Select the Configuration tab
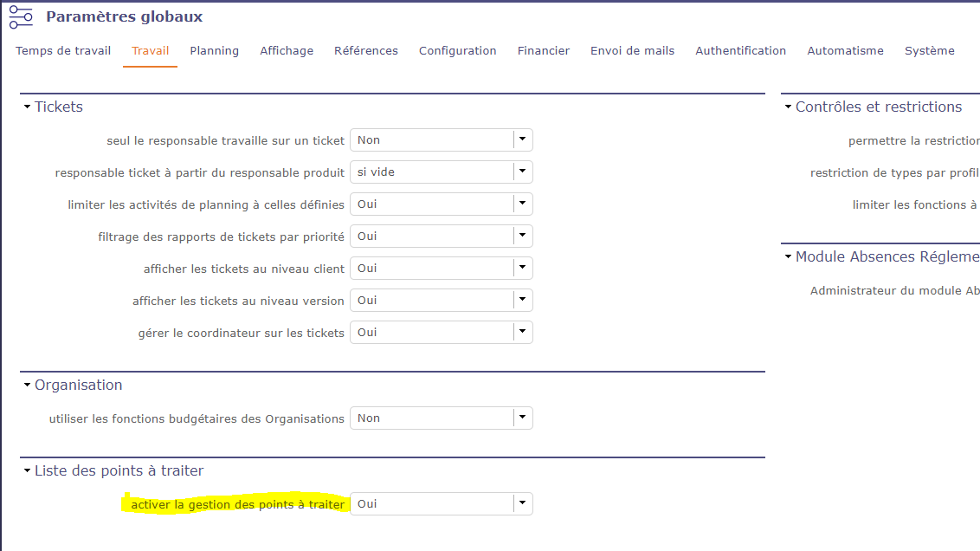980x551 pixels. pos(457,51)
